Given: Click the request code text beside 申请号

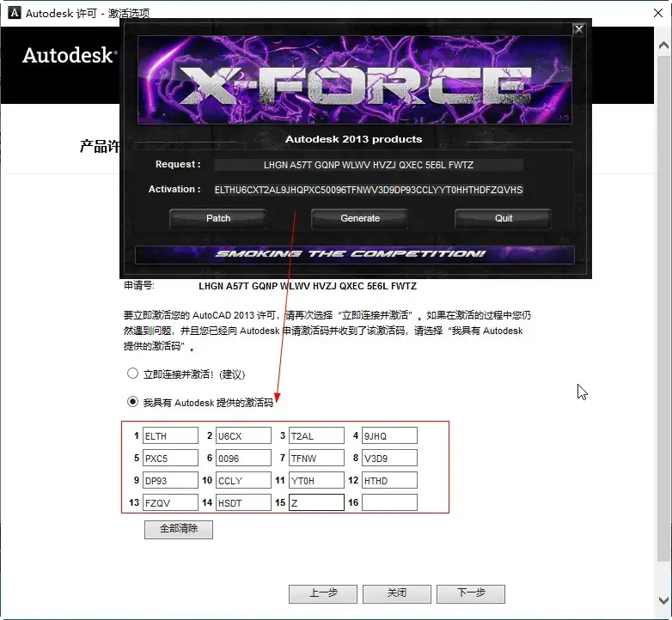Looking at the screenshot, I should click(x=308, y=286).
